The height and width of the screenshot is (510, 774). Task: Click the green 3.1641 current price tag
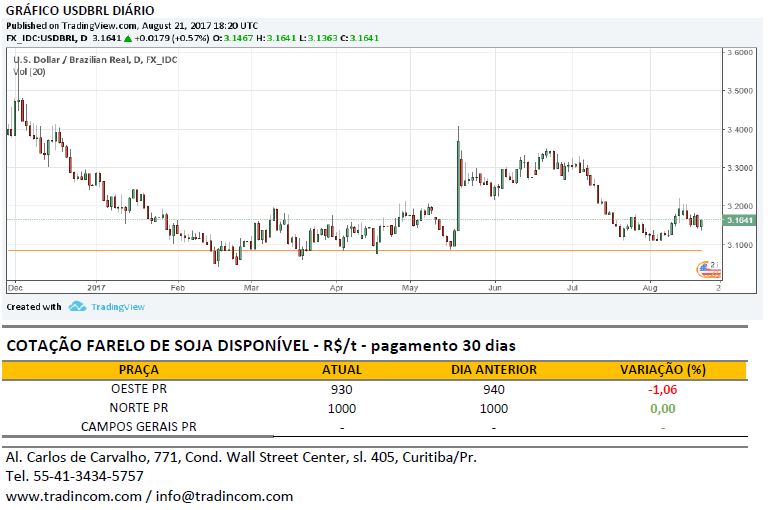point(741,220)
